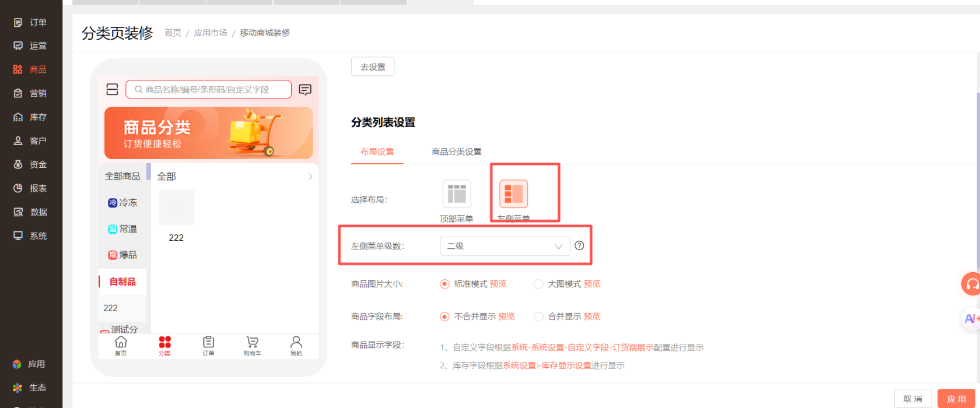Choose the 左侧菜单 layout icon
This screenshot has height=408, width=980.
click(513, 194)
